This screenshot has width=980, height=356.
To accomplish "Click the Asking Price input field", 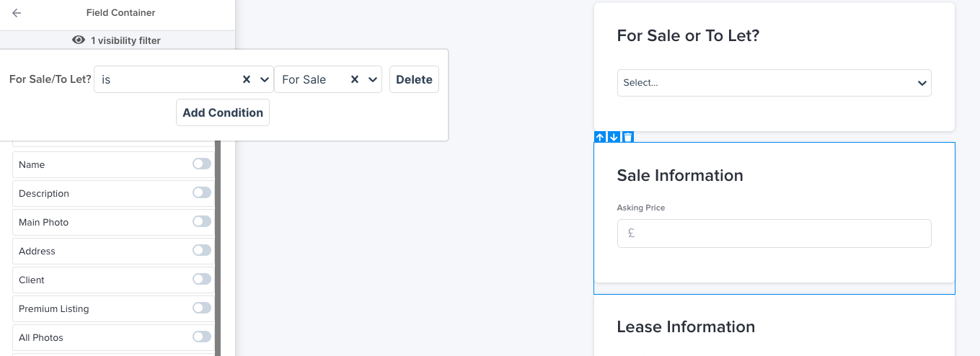I will 774,233.
